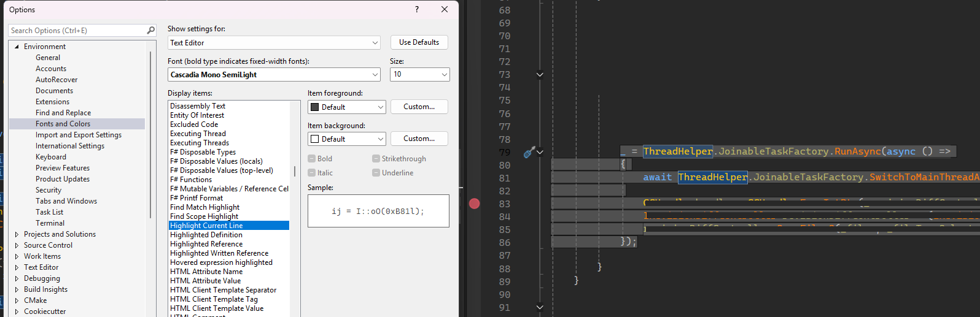
Task: Select HTML Client Template Tag item
Action: click(x=214, y=299)
